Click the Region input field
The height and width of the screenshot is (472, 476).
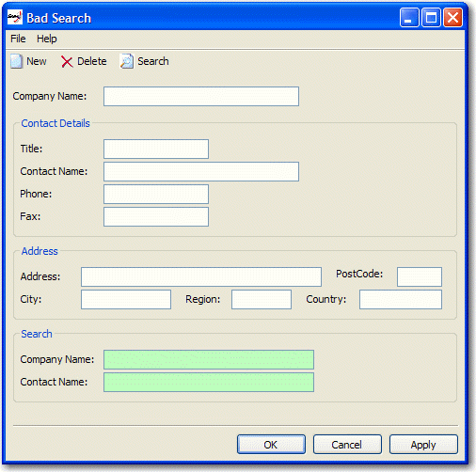[x=262, y=300]
